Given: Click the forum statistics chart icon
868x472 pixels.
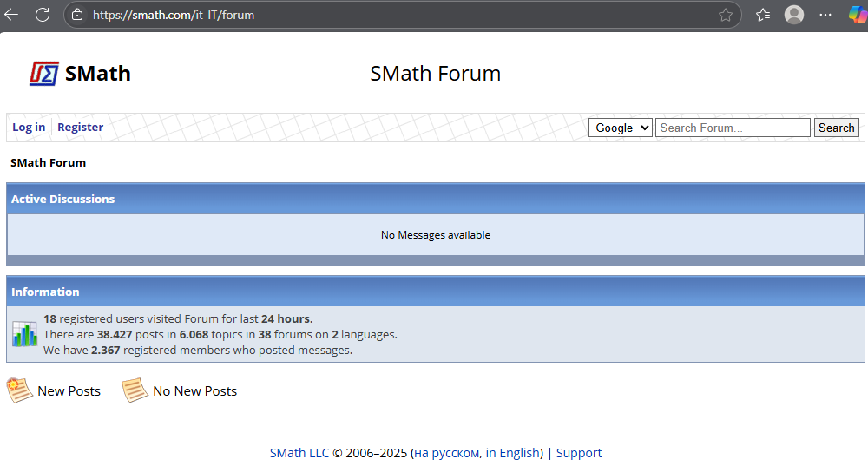Looking at the screenshot, I should pyautogui.click(x=24, y=334).
